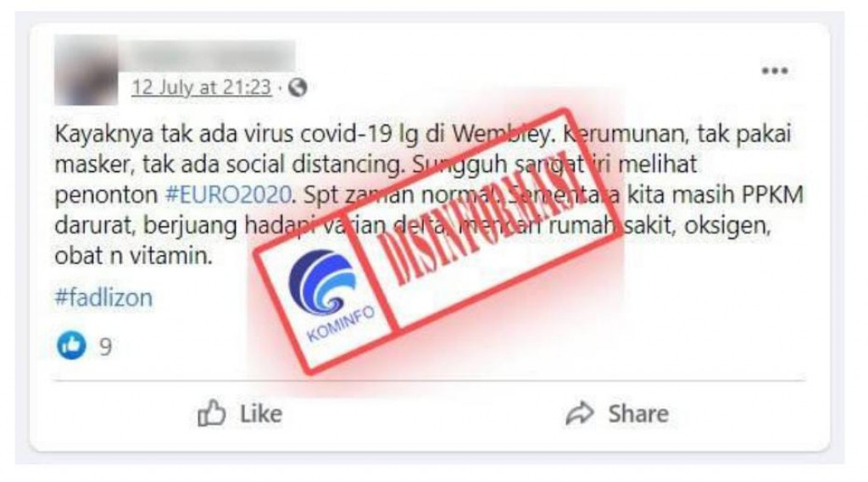Click the curved arrow Share icon
The image size is (868, 482).
579,413
